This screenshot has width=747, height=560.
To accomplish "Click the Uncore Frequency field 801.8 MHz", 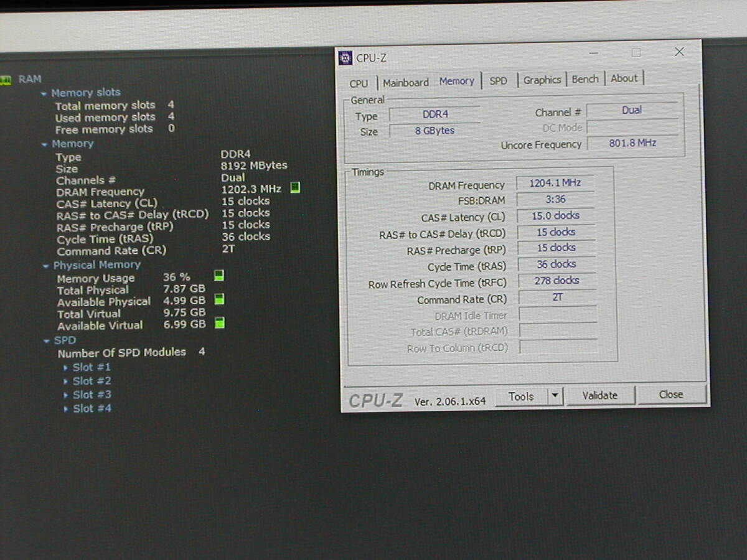I will pos(632,142).
